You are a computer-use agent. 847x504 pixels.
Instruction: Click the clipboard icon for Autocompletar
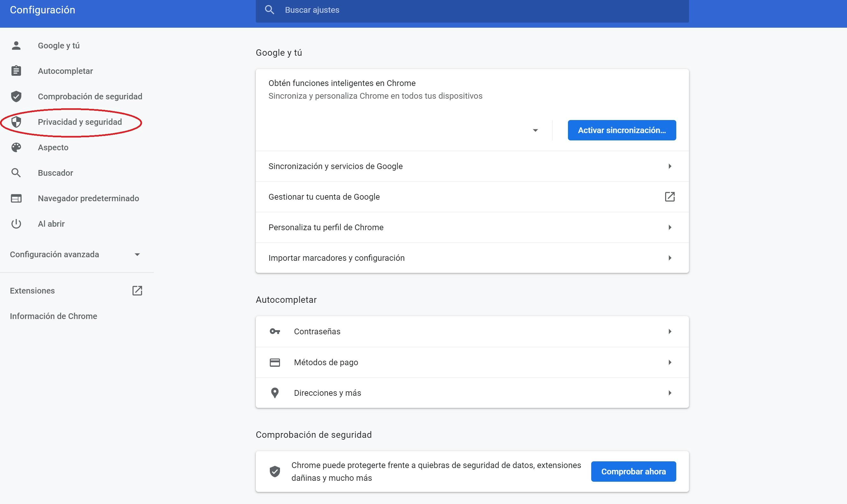(16, 71)
